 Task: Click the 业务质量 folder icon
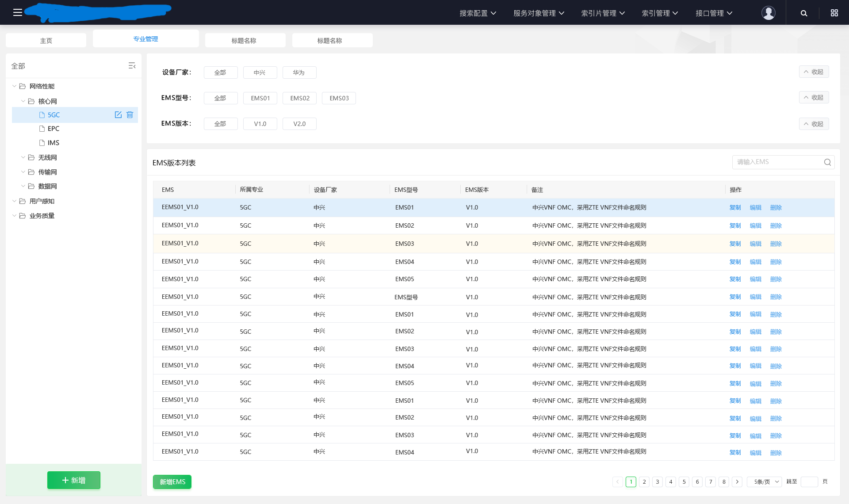[x=23, y=216]
